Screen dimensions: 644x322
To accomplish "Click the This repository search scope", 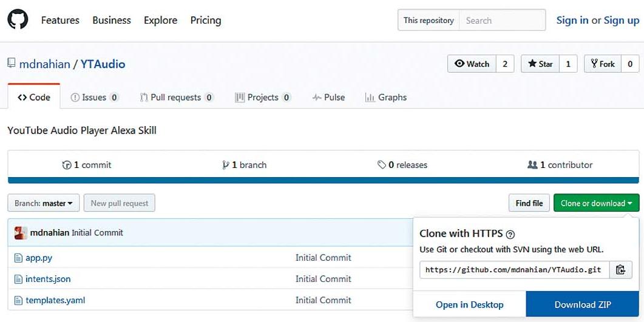I will (x=429, y=20).
